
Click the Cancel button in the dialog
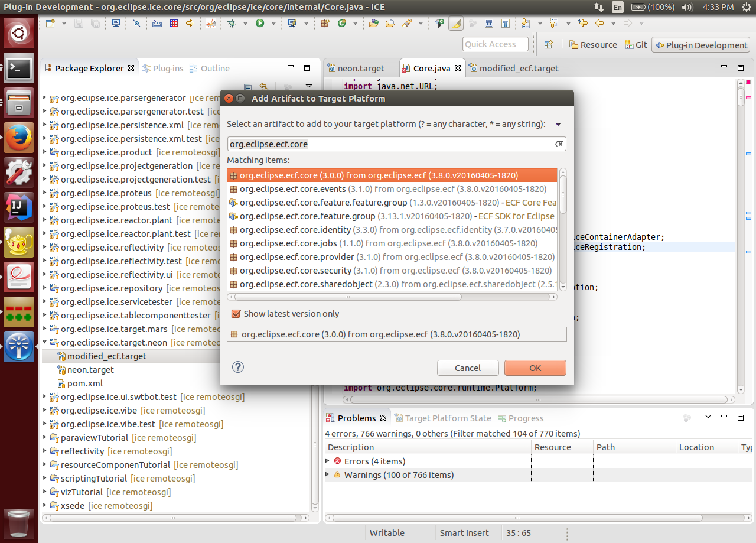tap(468, 368)
